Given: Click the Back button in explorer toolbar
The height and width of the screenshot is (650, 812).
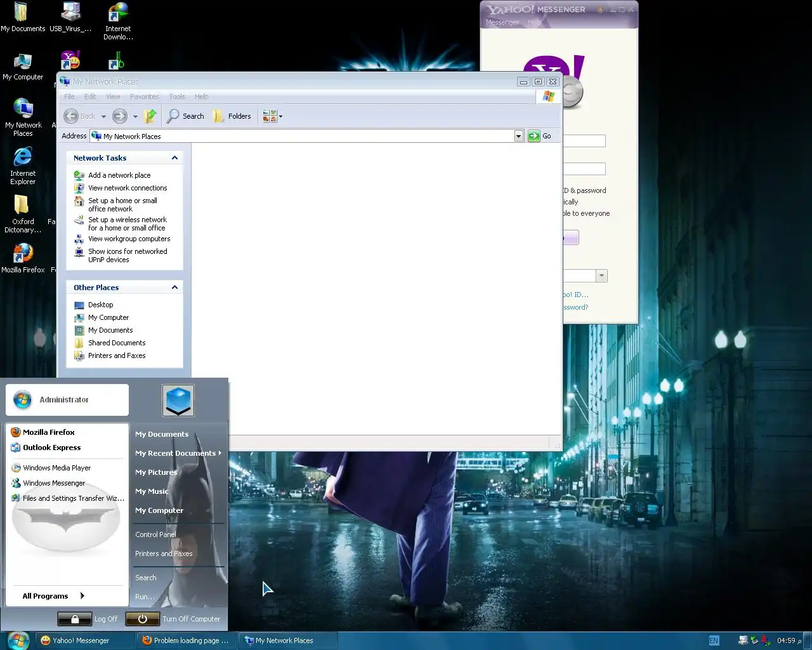Looking at the screenshot, I should click(x=80, y=116).
